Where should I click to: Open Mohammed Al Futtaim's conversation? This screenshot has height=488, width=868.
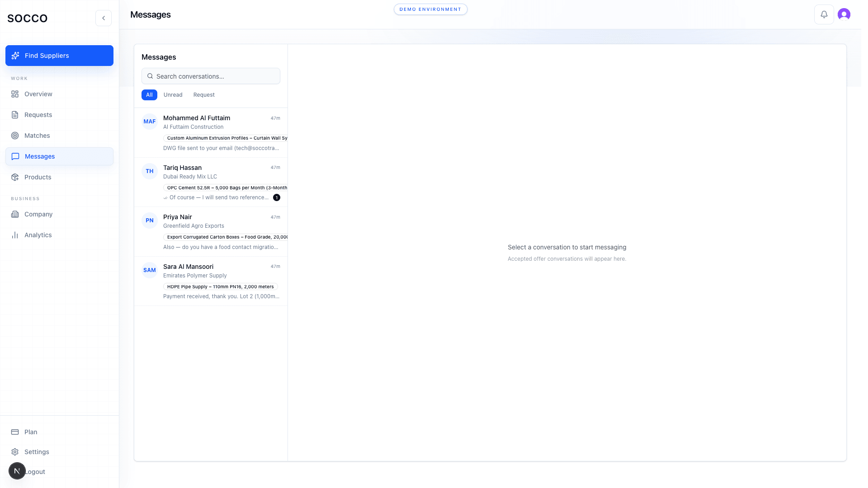pyautogui.click(x=211, y=133)
